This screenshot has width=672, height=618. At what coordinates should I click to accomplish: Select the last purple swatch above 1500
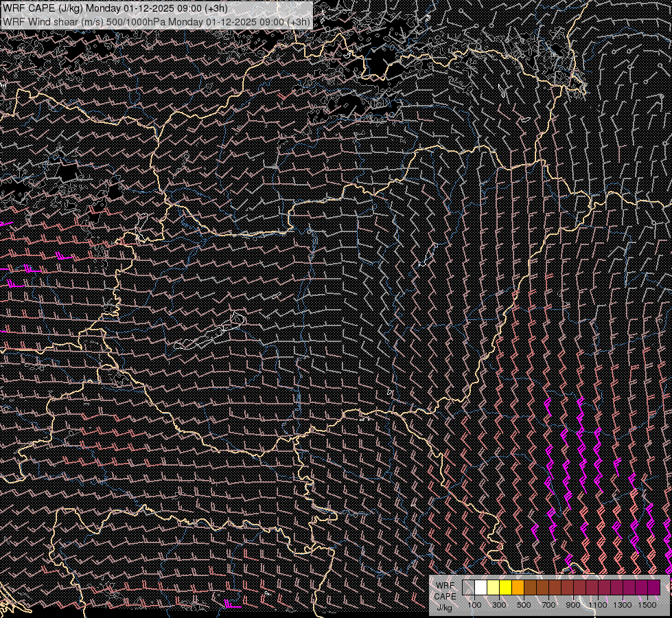[x=654, y=588]
